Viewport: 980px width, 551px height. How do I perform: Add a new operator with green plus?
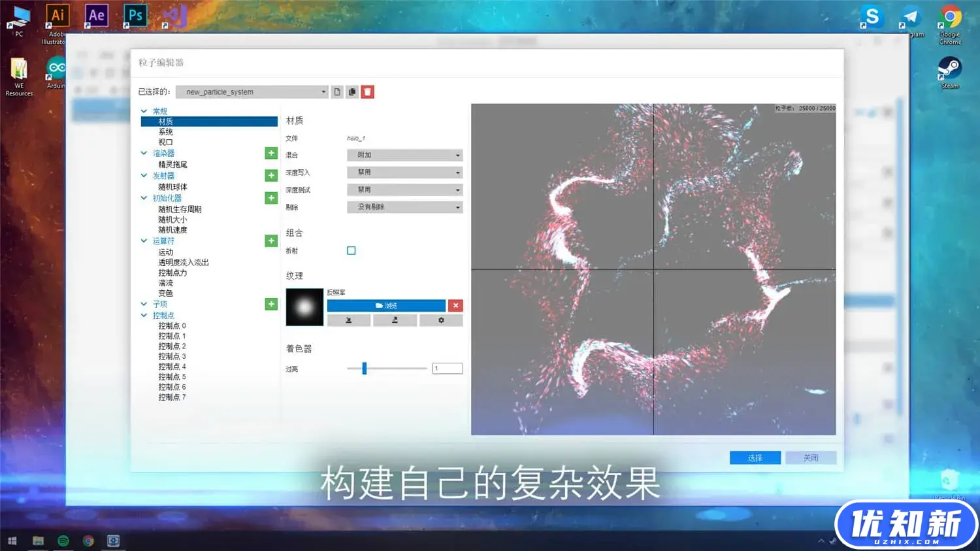tap(271, 241)
